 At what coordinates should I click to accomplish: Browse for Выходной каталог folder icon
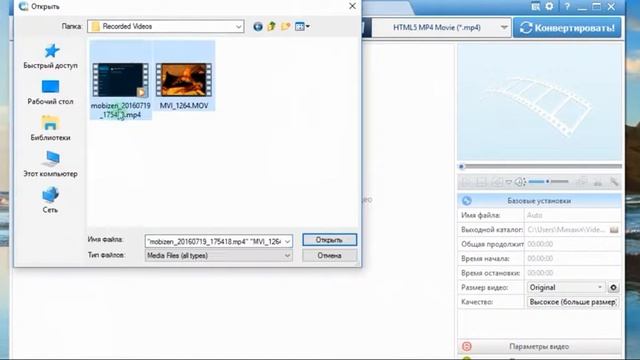[x=614, y=230]
